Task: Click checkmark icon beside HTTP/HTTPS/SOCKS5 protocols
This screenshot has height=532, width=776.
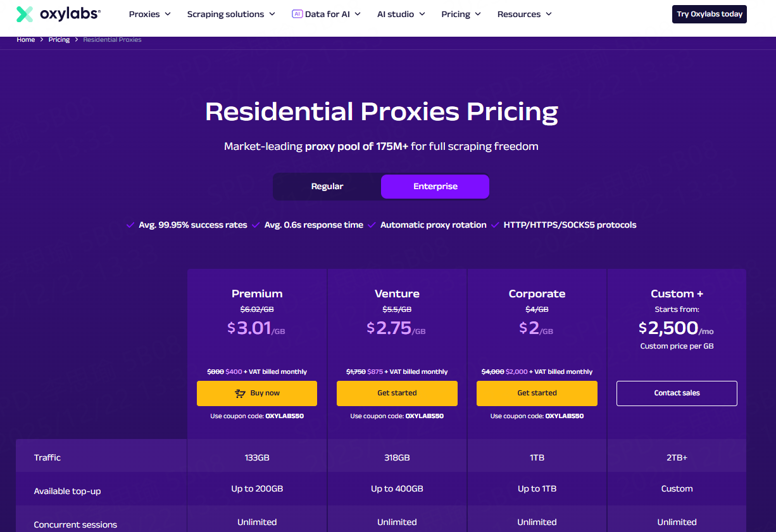Action: [495, 225]
